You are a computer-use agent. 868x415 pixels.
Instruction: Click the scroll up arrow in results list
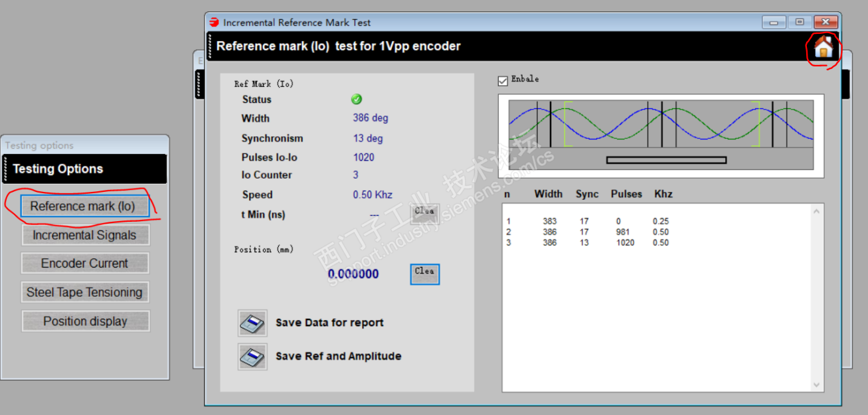click(818, 211)
